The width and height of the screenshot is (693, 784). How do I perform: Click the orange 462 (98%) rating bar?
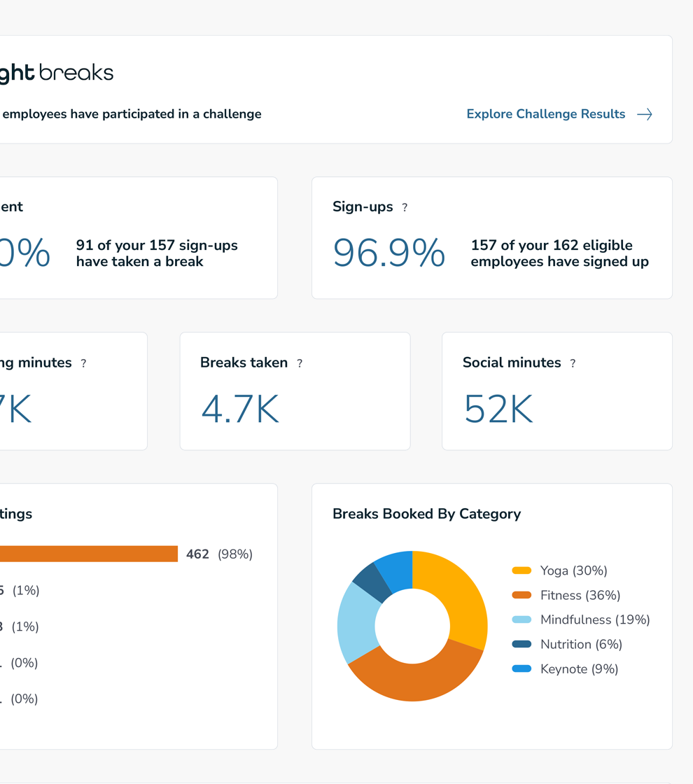[88, 554]
